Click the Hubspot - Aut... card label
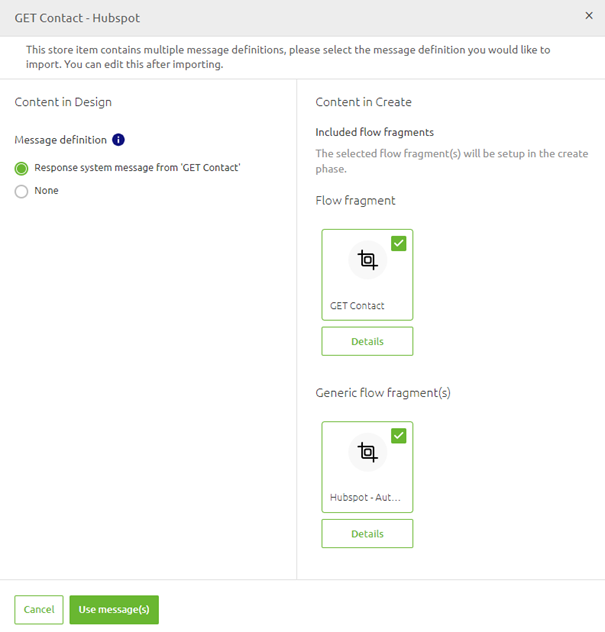The image size is (605, 632). (x=365, y=498)
